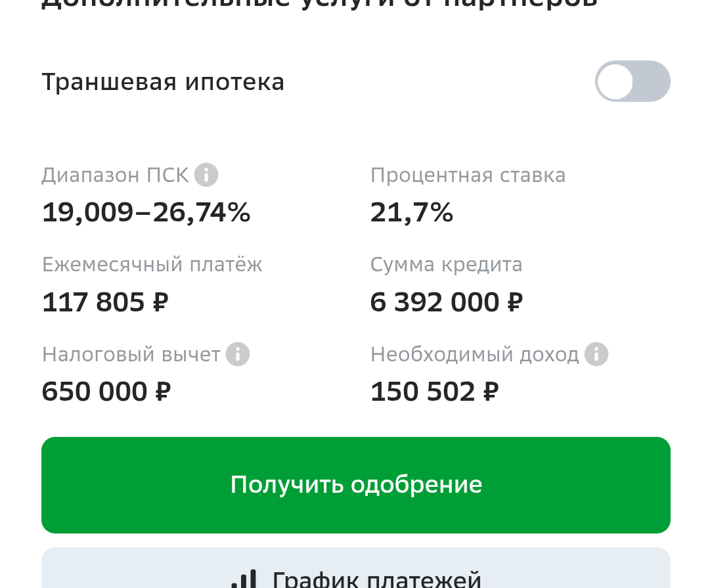Click the Процентная ставка label
712x588 pixels.
468,175
